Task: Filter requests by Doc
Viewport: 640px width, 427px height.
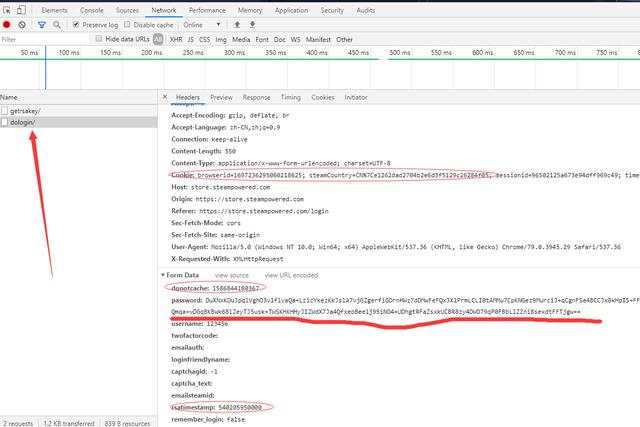Action: 280,40
